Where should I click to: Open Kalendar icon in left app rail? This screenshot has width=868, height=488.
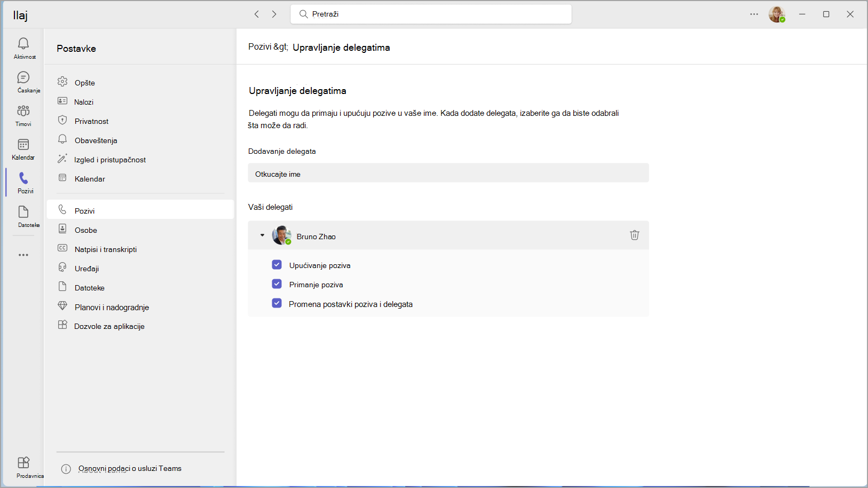23,145
